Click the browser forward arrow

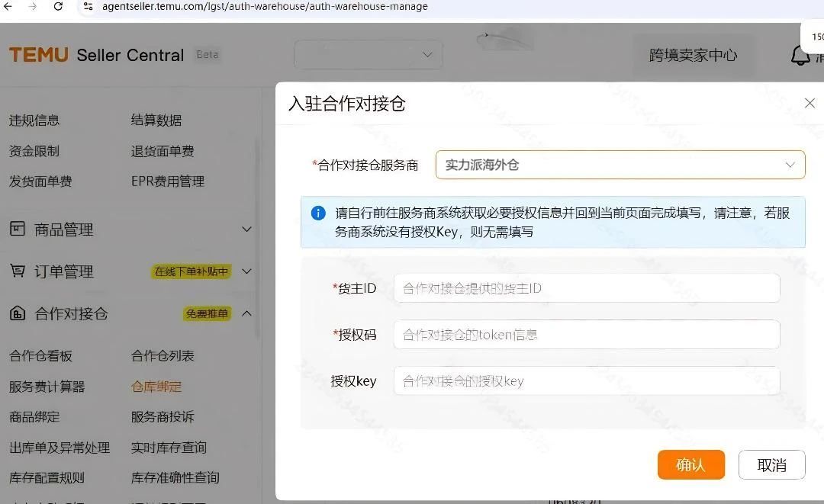click(x=33, y=6)
